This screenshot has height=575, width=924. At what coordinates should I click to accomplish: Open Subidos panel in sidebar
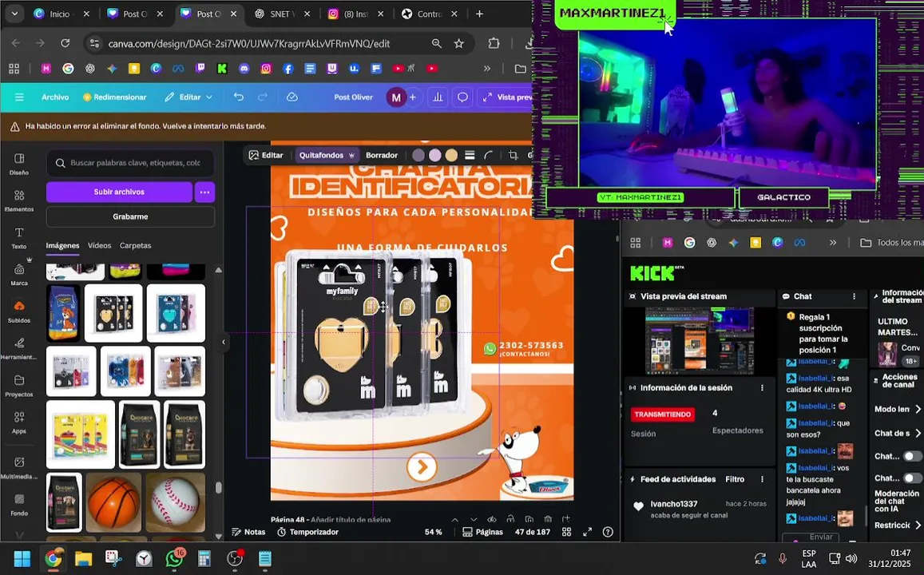tap(19, 311)
